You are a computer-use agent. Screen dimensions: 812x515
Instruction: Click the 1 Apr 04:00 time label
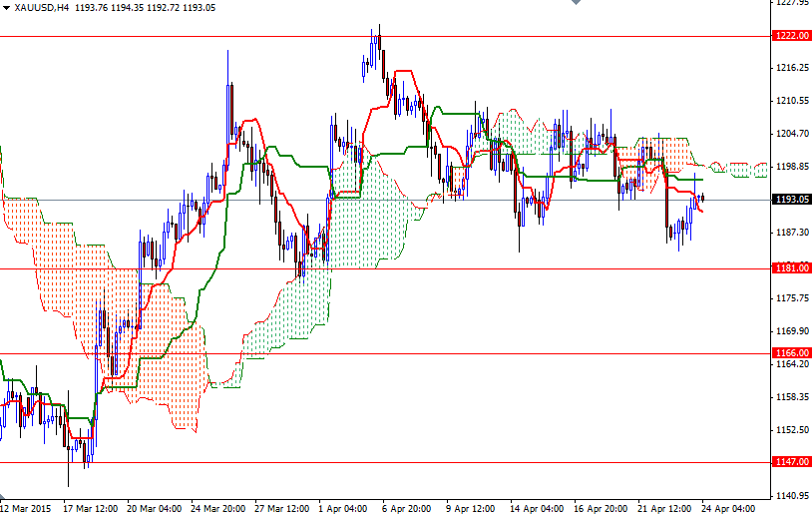pyautogui.click(x=344, y=507)
